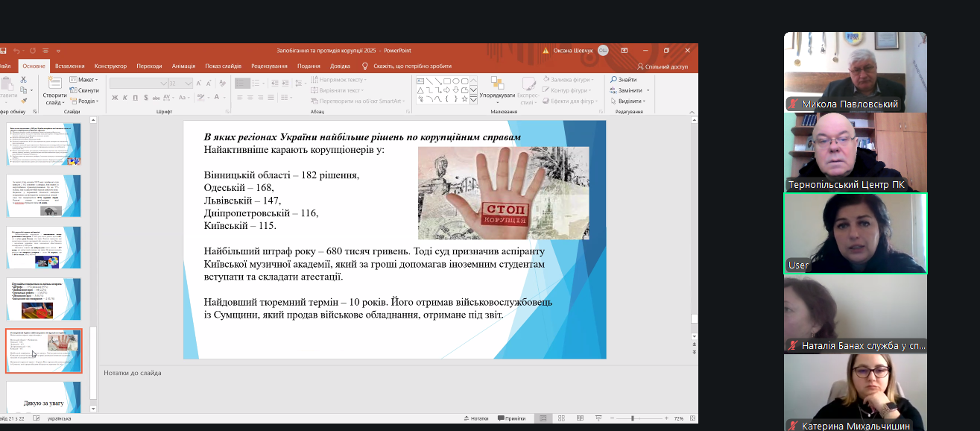Open the Упорядкувати arrange dropdown

coord(497,95)
